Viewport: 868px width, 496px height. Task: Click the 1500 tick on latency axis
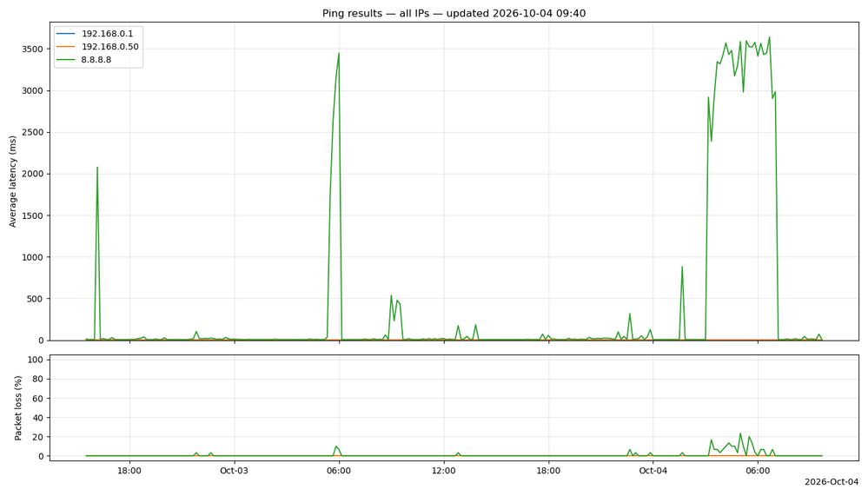point(32,215)
